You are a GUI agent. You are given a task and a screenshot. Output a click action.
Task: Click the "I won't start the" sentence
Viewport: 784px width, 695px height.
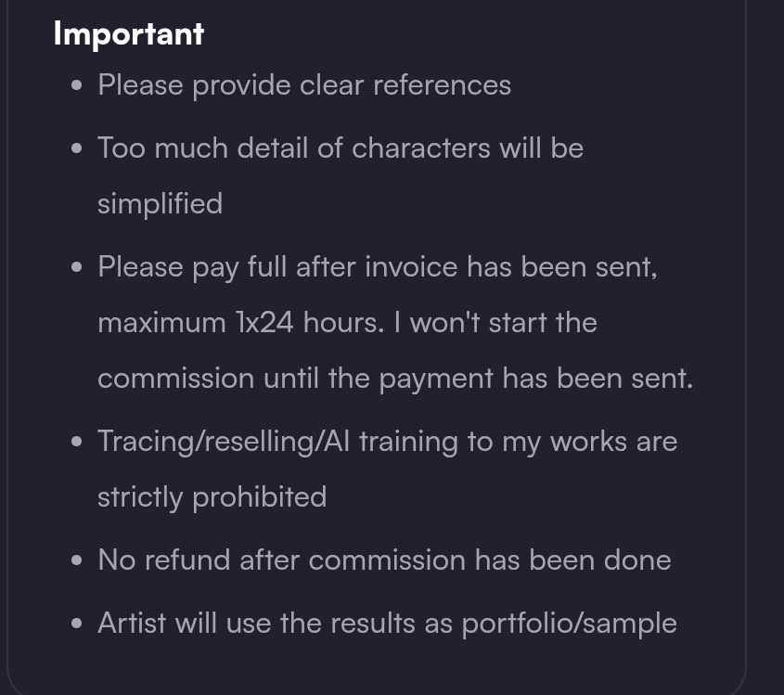click(x=504, y=323)
